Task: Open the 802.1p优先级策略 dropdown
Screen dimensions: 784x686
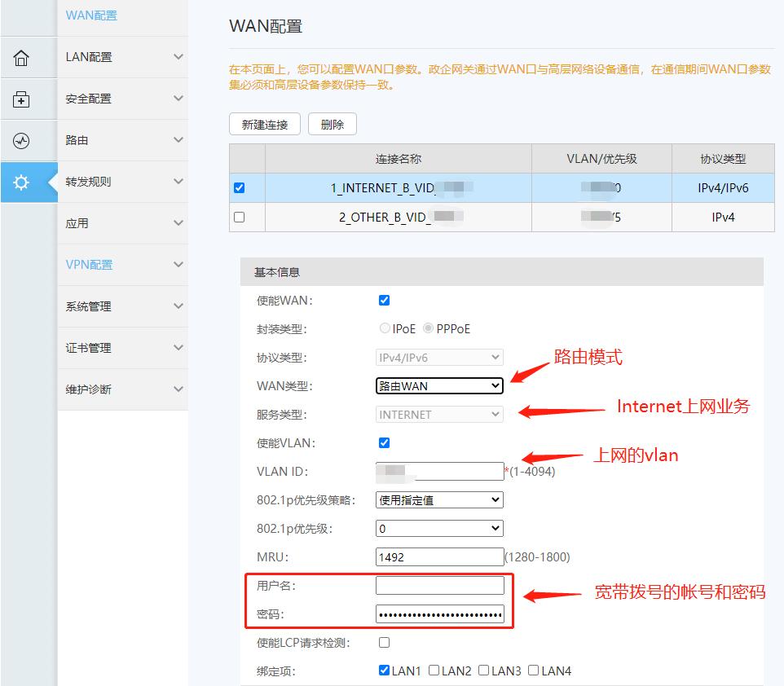Action: pyautogui.click(x=438, y=499)
